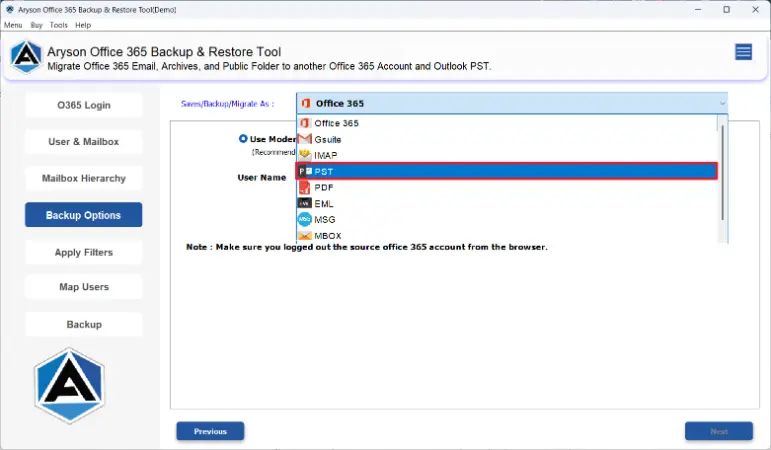Click the PDF icon in dropdown list
Viewport: 771px width, 450px height.
pyautogui.click(x=305, y=187)
